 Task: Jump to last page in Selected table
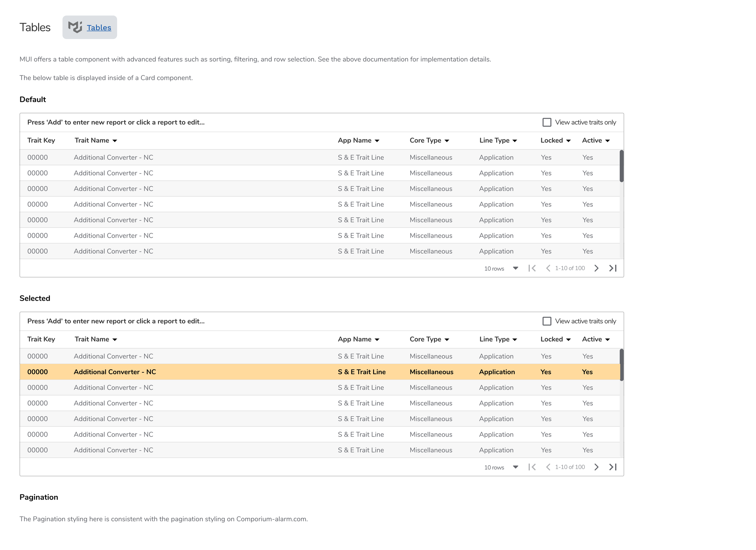(613, 467)
